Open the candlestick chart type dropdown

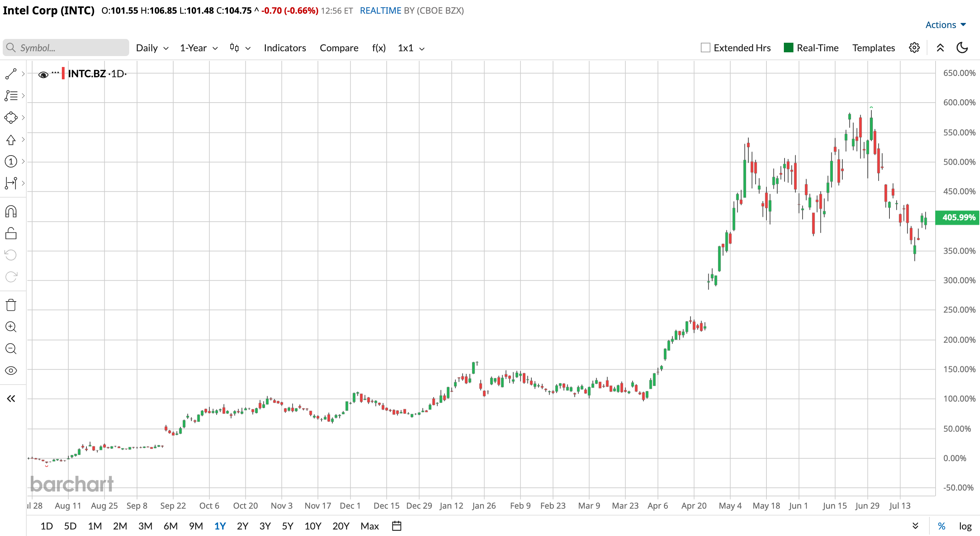point(240,48)
